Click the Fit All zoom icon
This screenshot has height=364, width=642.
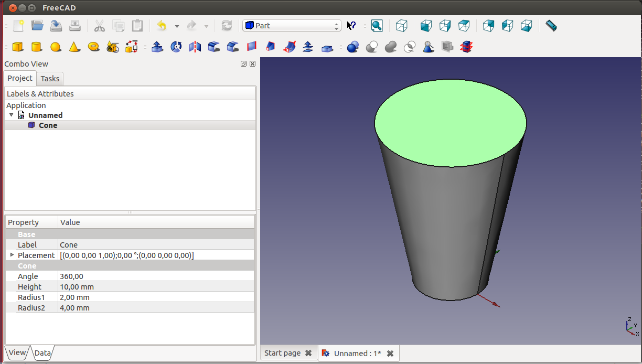pos(377,25)
